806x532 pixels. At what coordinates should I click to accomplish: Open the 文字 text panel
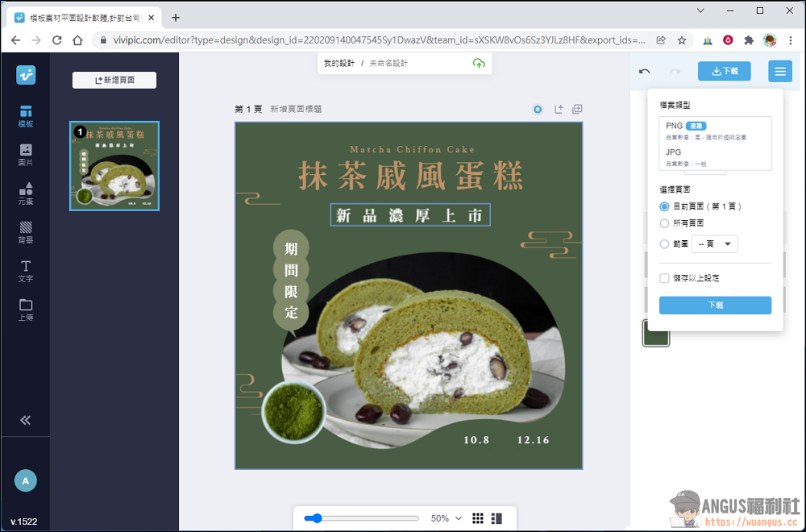coord(26,272)
